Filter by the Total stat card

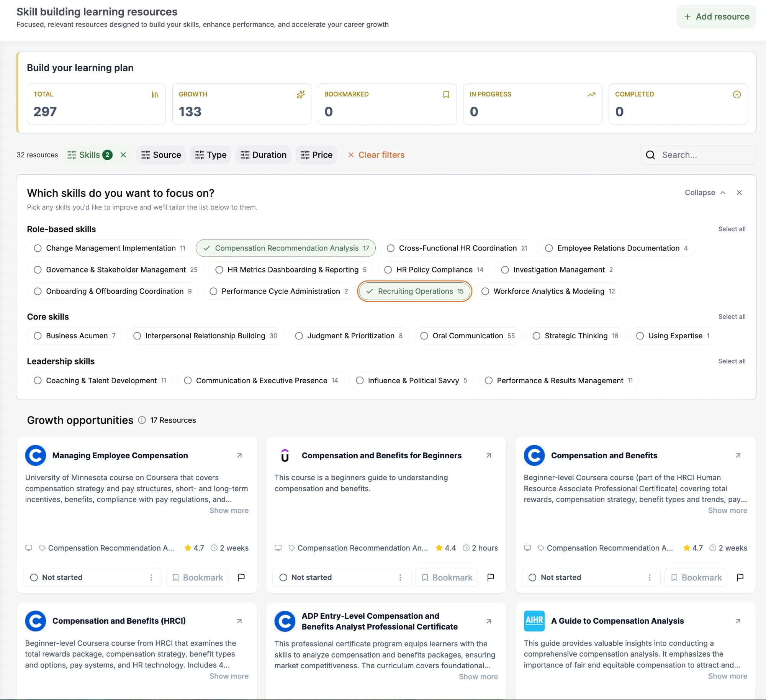tap(96, 104)
